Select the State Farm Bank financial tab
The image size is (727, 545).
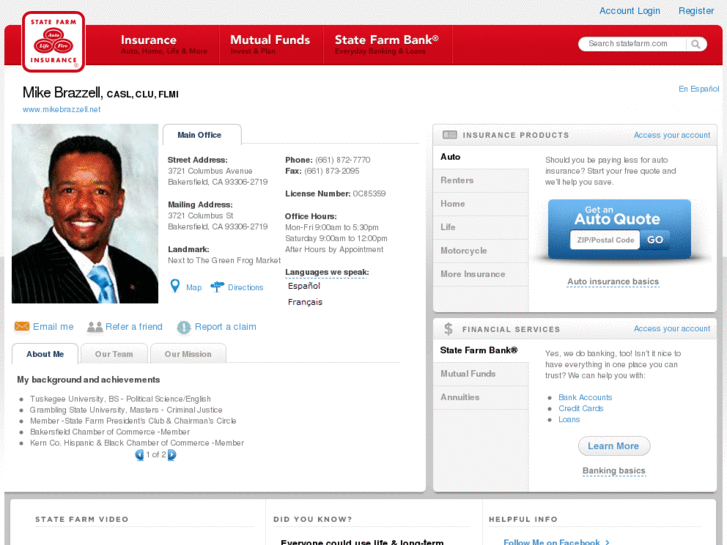tap(481, 350)
